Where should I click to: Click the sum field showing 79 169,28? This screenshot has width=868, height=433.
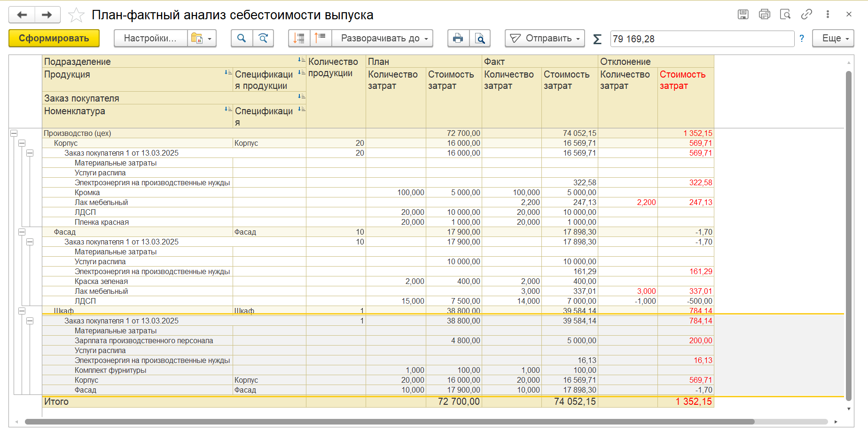tap(702, 39)
